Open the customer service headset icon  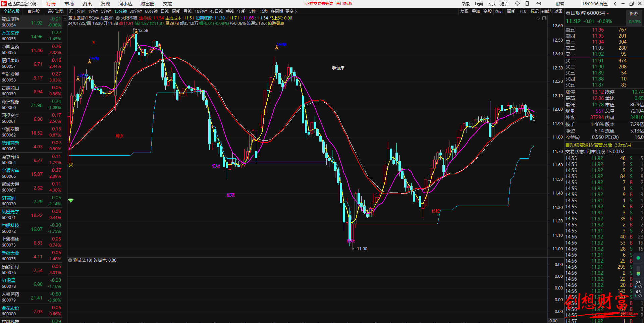[517, 4]
